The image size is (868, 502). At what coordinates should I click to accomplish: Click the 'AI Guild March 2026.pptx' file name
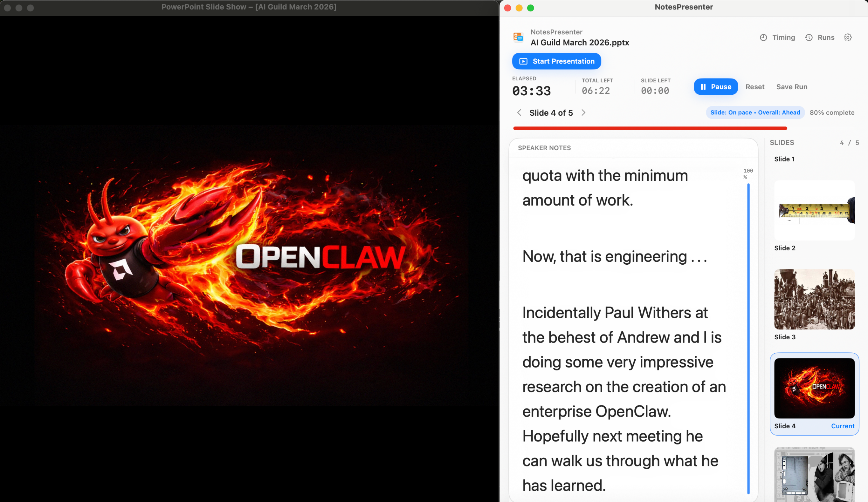pyautogui.click(x=580, y=42)
